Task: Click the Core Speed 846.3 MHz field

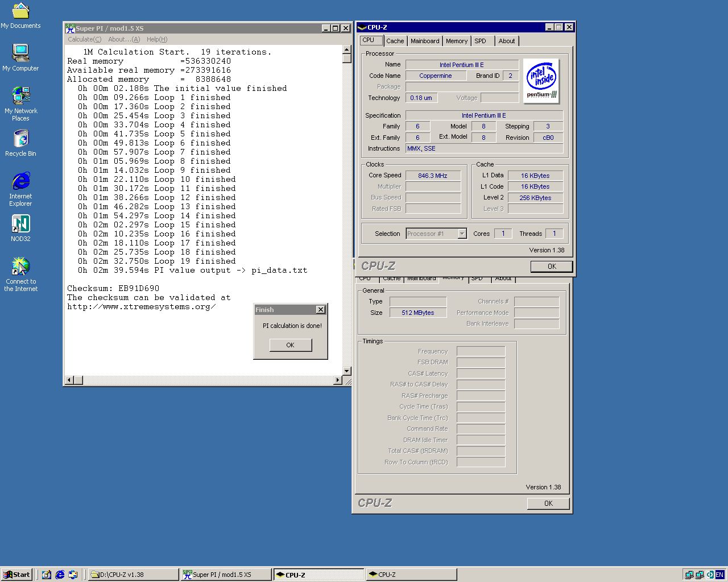Action: 433,176
